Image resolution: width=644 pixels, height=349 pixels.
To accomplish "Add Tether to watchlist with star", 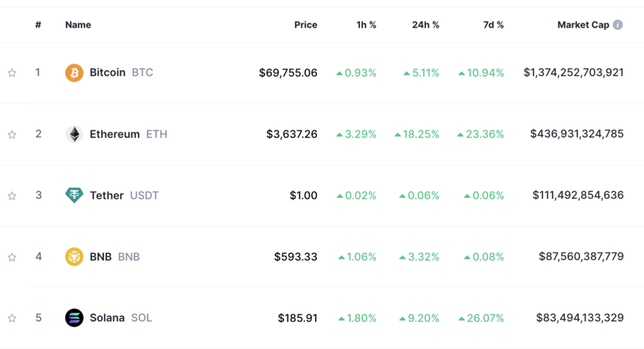I will [x=12, y=196].
